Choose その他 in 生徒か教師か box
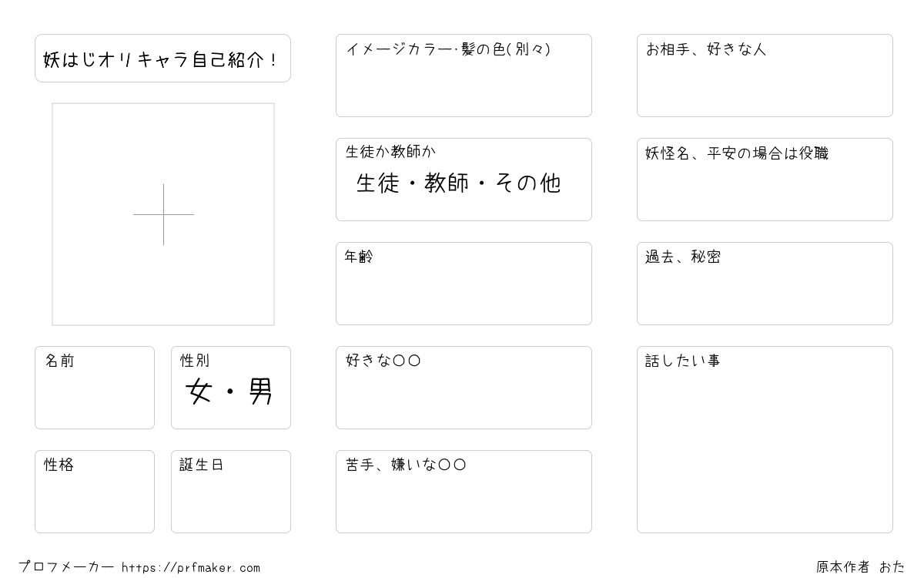This screenshot has width=924, height=578. 527,183
